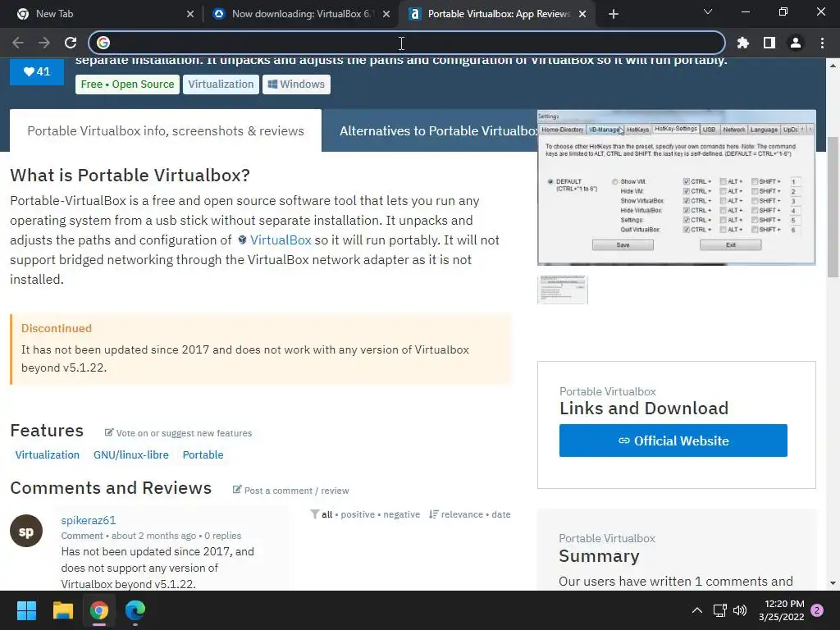The height and width of the screenshot is (630, 840).
Task: Open File Explorer from the taskbar
Action: (62, 610)
